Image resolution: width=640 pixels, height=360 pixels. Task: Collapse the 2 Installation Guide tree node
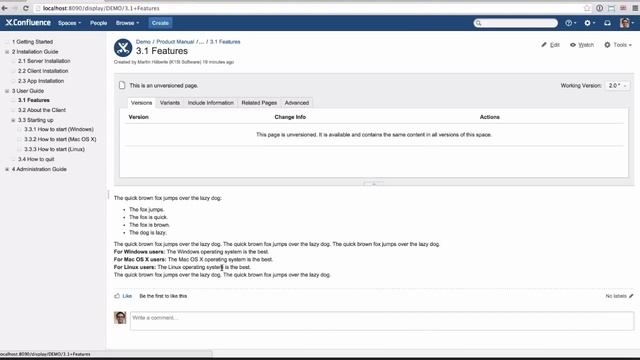7,52
